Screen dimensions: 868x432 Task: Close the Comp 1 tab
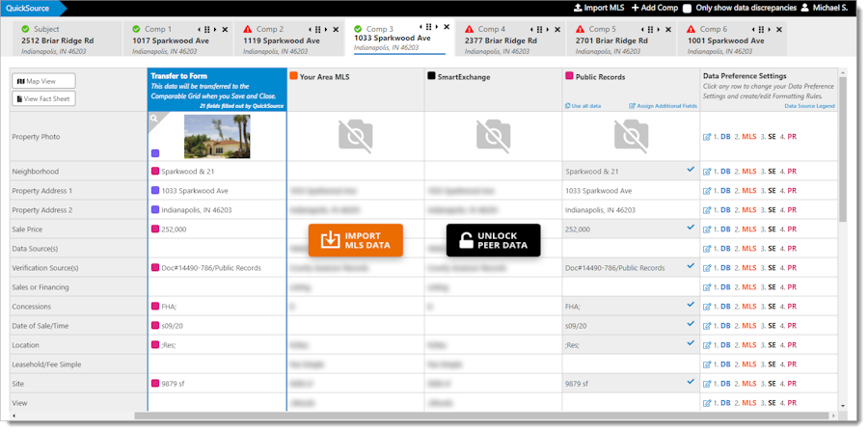click(225, 30)
